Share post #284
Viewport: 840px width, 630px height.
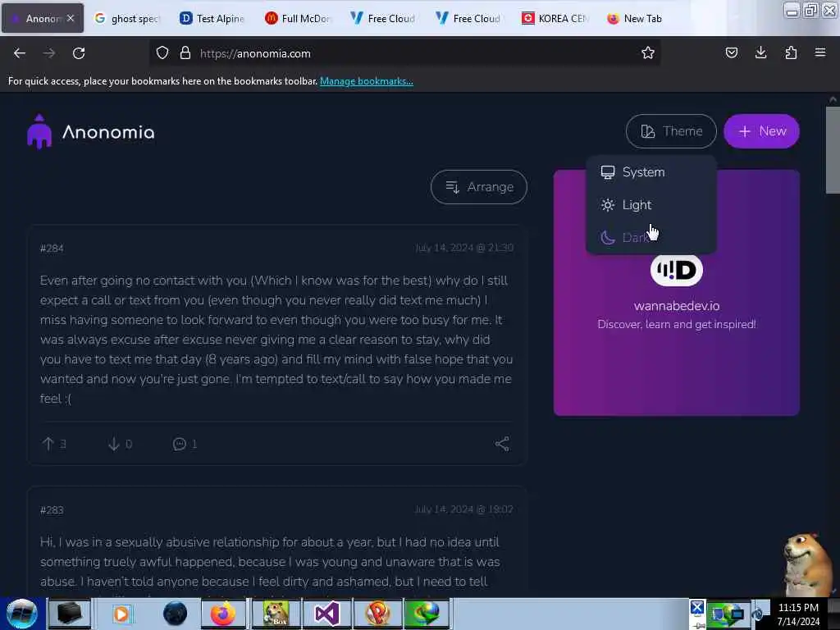pyautogui.click(x=502, y=444)
